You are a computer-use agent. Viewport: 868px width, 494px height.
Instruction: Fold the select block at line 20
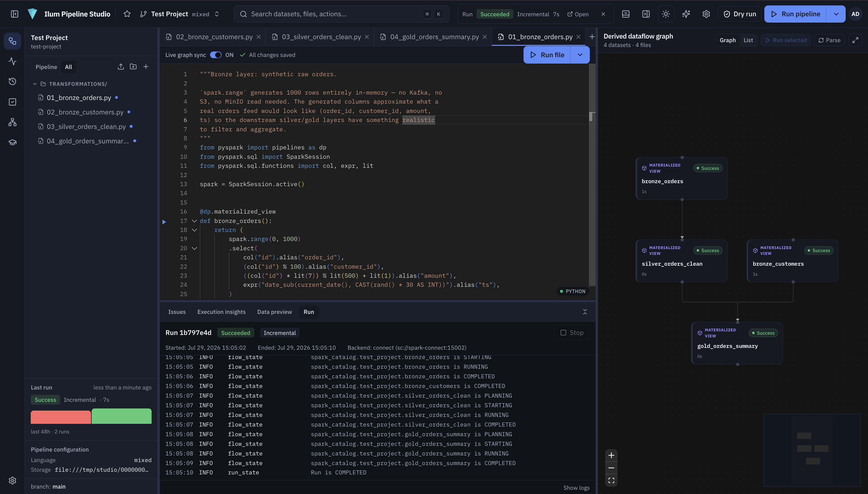194,249
